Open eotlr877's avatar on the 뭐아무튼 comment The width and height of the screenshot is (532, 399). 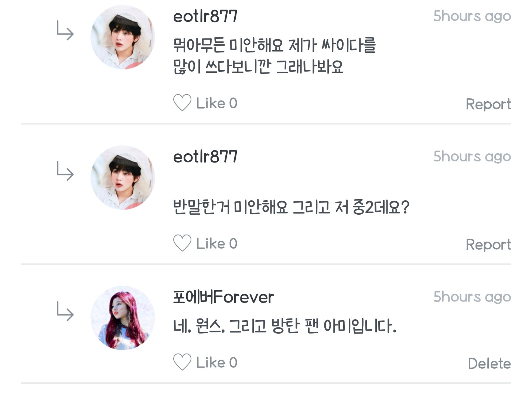pyautogui.click(x=123, y=37)
